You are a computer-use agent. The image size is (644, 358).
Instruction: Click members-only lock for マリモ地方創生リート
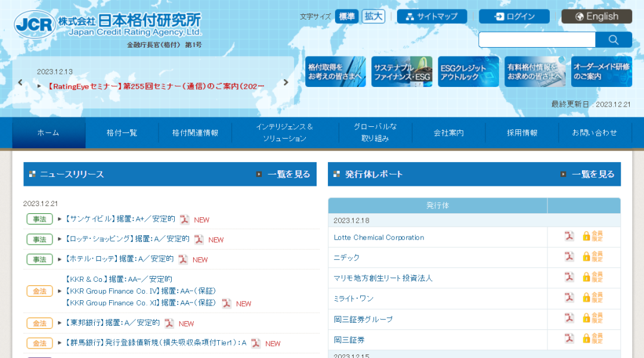[x=593, y=277]
